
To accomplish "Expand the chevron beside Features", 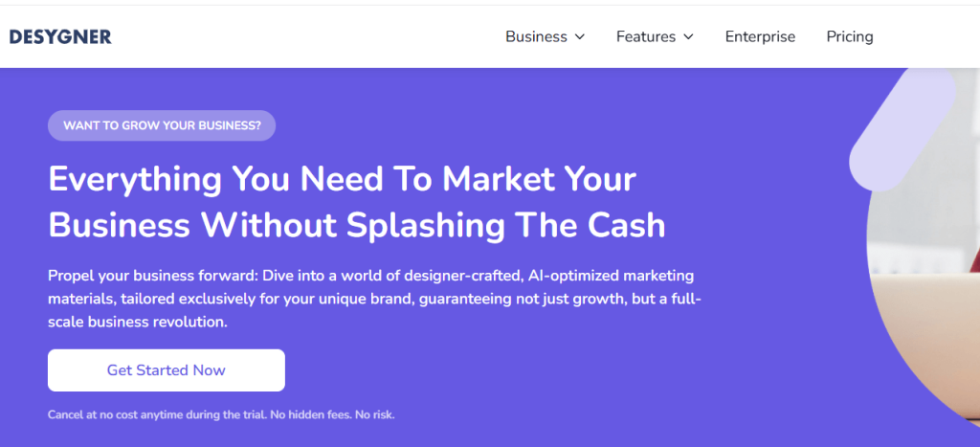I will point(688,37).
